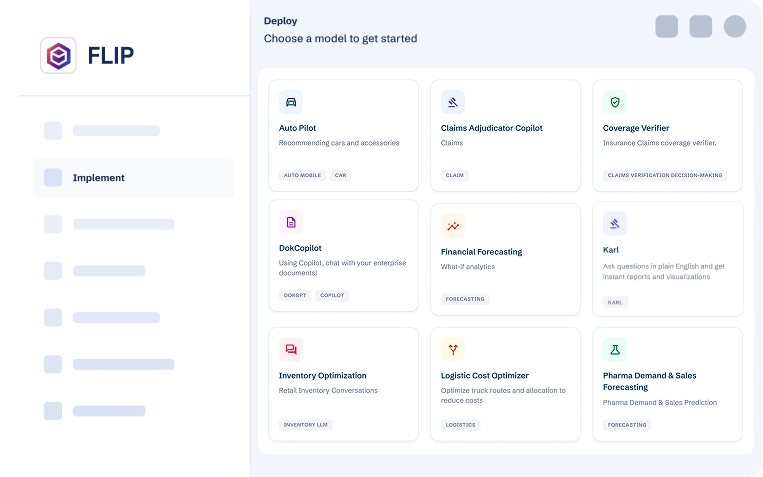
Task: Click the FLIP logo icon
Action: click(x=58, y=55)
